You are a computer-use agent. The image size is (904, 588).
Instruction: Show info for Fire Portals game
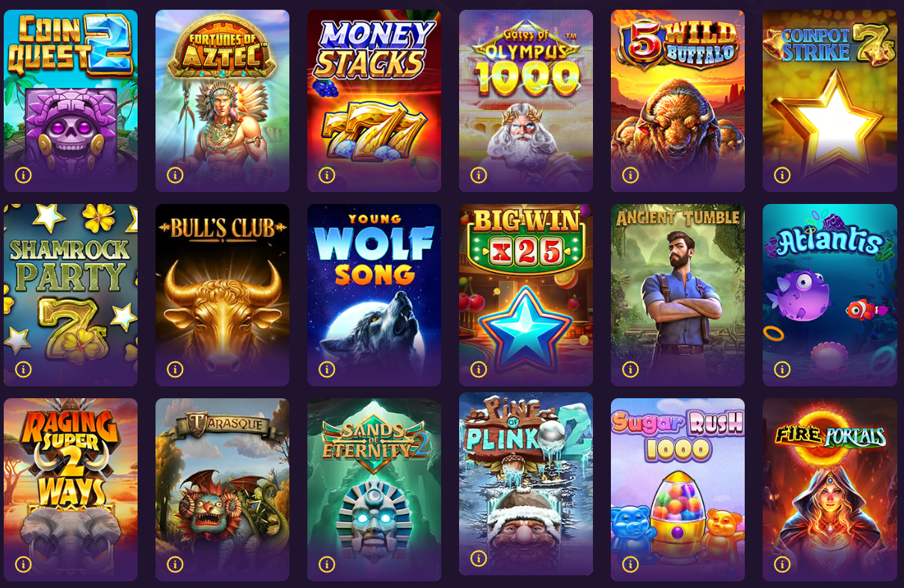(782, 564)
